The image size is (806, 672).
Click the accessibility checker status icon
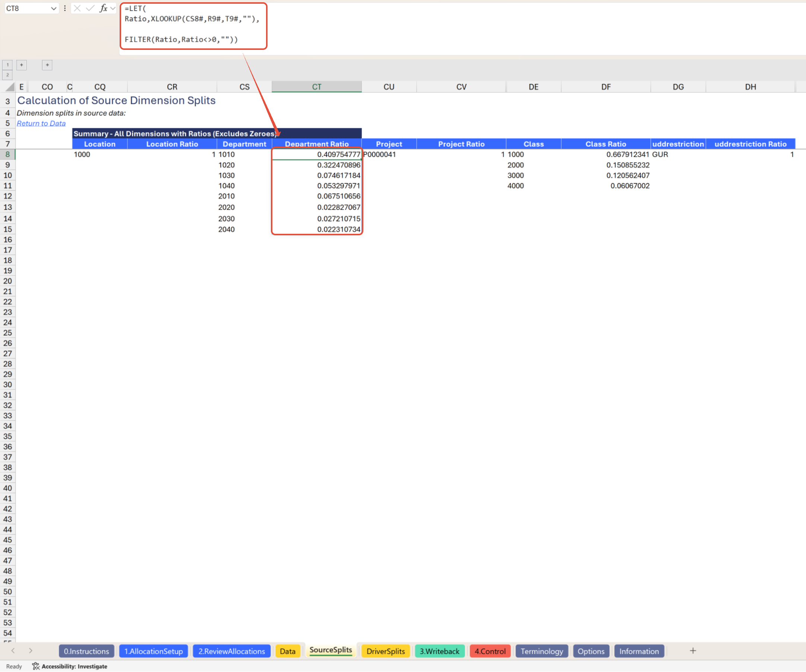36,666
